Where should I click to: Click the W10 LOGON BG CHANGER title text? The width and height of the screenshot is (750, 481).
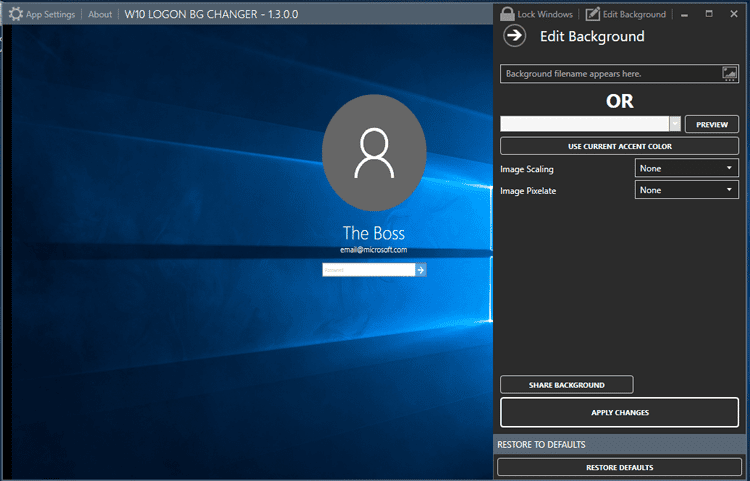pyautogui.click(x=211, y=14)
